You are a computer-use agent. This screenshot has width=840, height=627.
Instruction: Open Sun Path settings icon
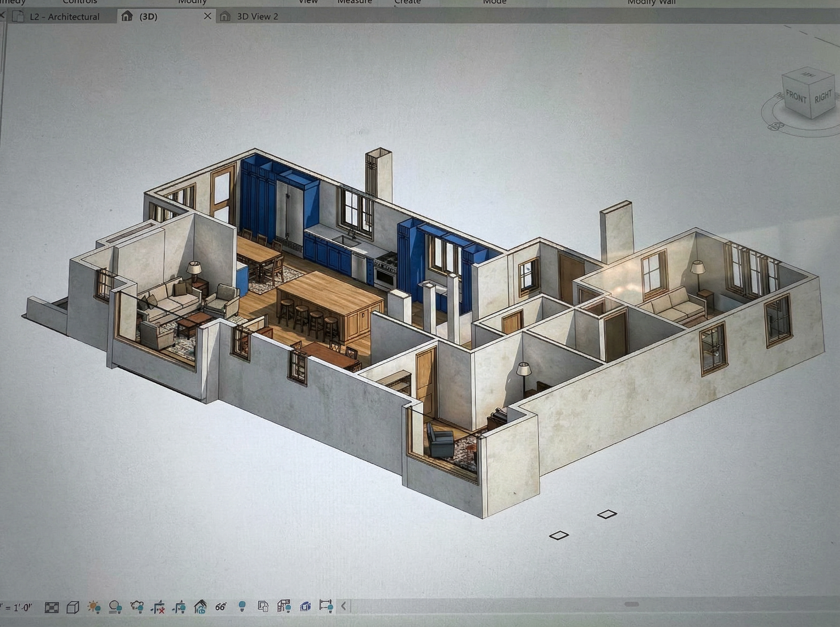(94, 607)
